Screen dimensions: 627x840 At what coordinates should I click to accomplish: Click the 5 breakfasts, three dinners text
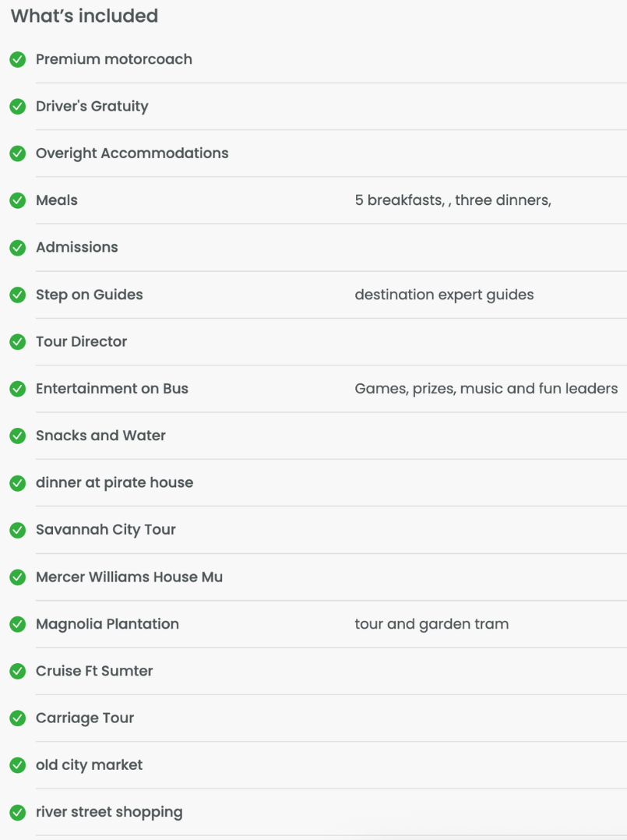pos(453,200)
